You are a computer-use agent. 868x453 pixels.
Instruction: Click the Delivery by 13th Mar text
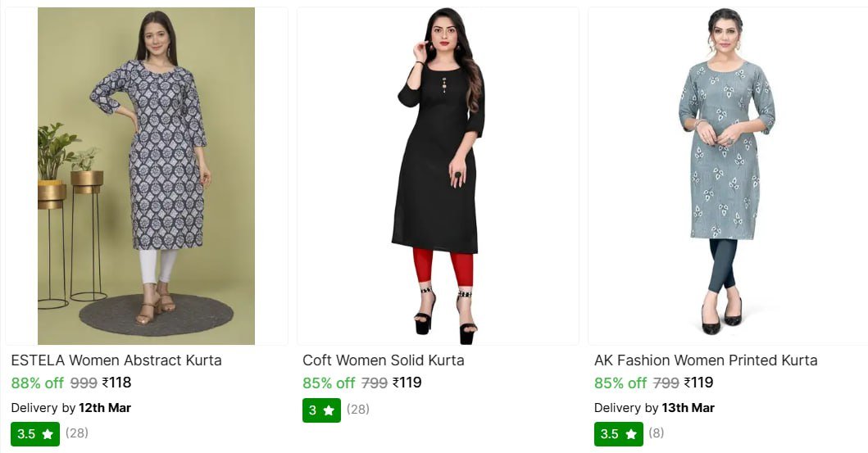pos(654,407)
